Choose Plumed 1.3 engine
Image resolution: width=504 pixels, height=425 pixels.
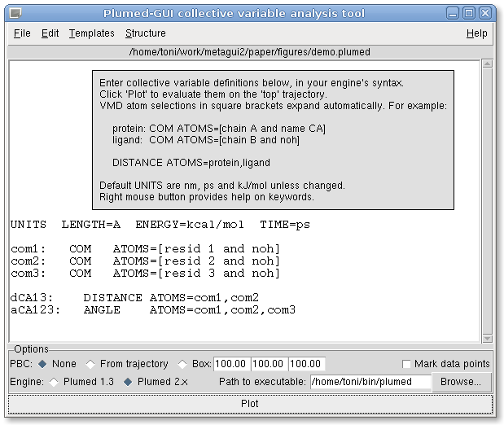point(54,382)
